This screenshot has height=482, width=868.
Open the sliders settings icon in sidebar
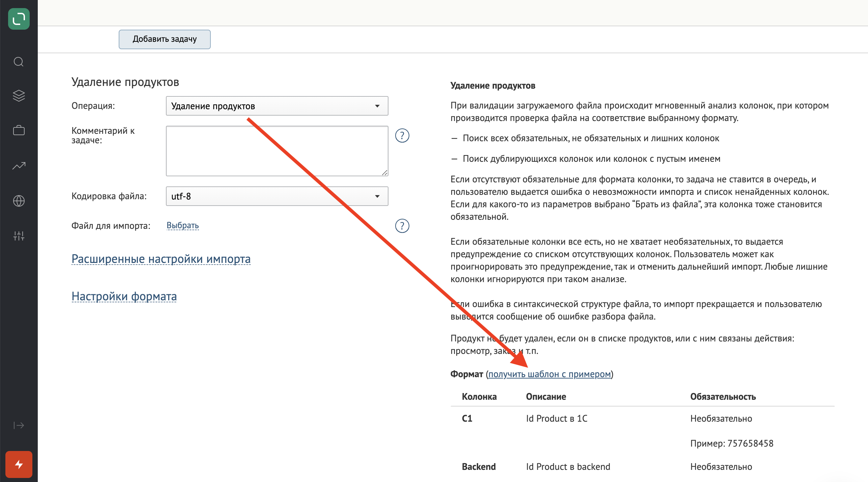click(x=19, y=236)
